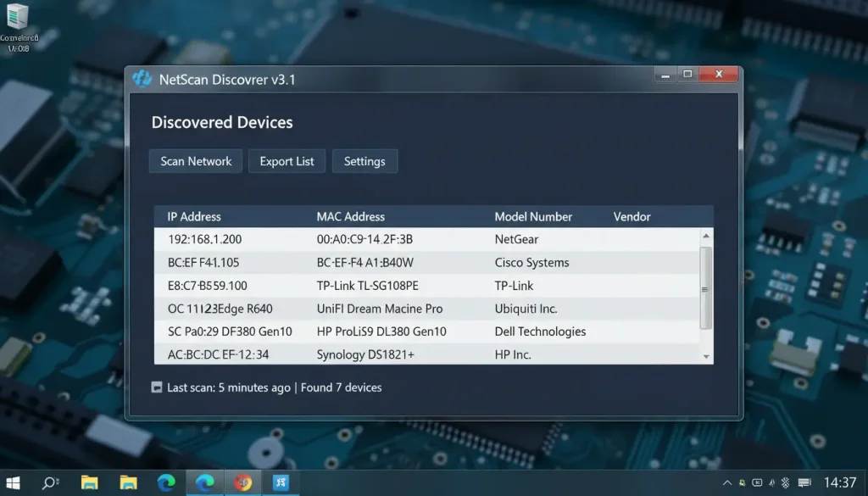The height and width of the screenshot is (496, 868).
Task: Click the Bluetooth icon in system tray
Action: click(x=785, y=482)
